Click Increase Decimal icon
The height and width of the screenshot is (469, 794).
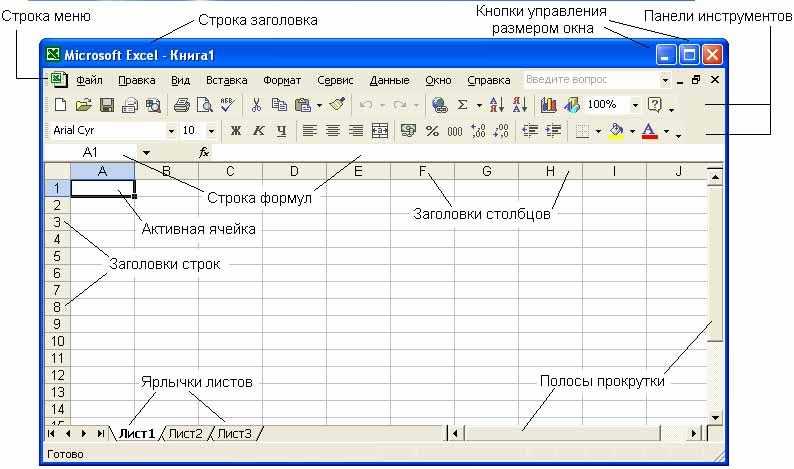[x=478, y=131]
